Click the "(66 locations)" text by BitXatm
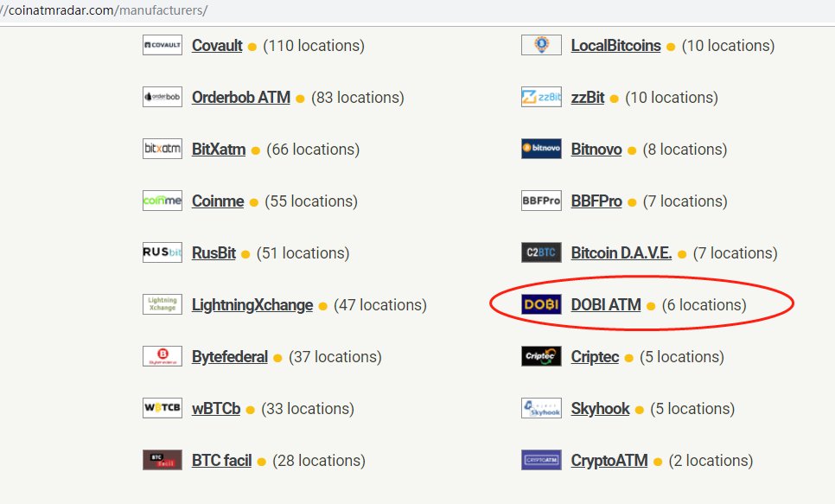Screen dimensions: 835x504 313,150
